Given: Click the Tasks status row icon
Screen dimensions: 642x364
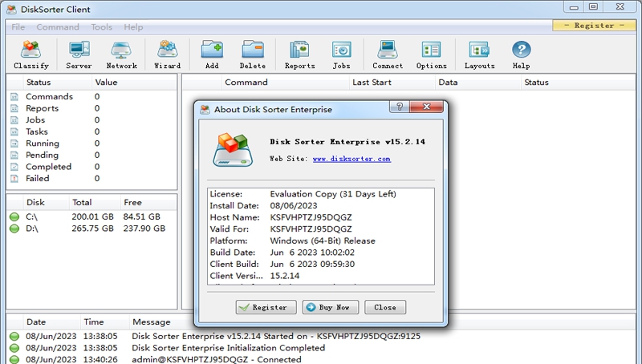Looking at the screenshot, I should point(14,131).
